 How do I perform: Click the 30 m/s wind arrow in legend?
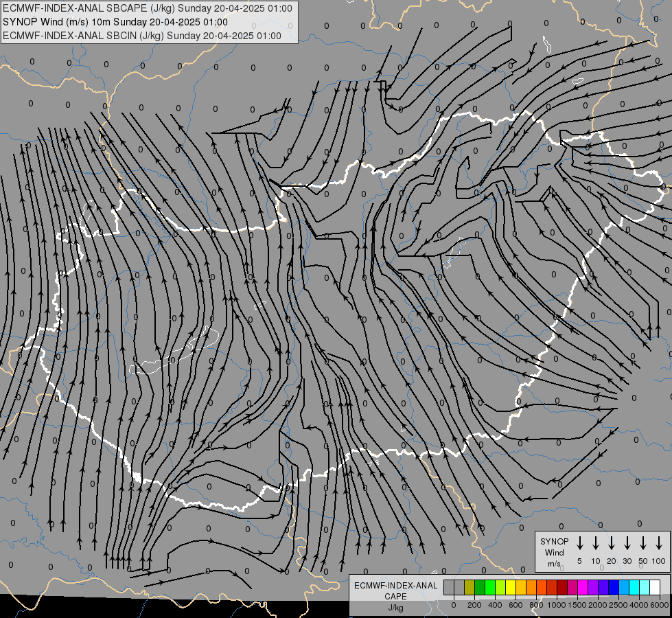[x=627, y=543]
